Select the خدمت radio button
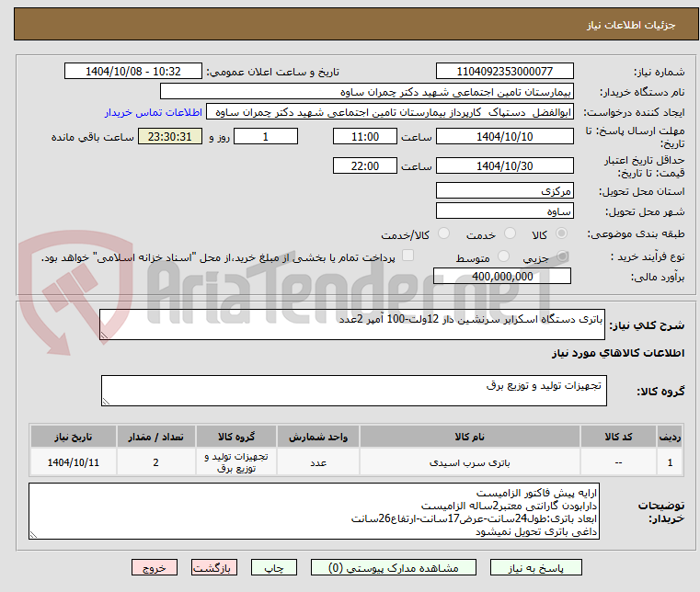This screenshot has height=592, width=700. 510,233
